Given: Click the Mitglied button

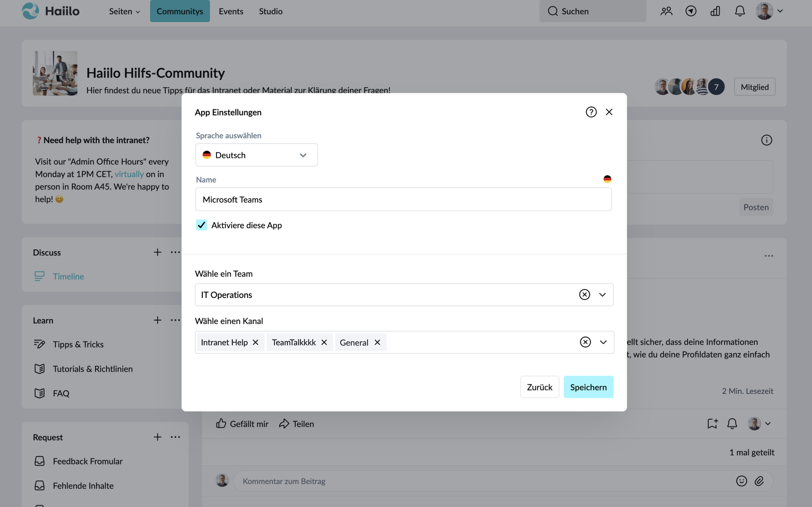Looking at the screenshot, I should coord(754,87).
